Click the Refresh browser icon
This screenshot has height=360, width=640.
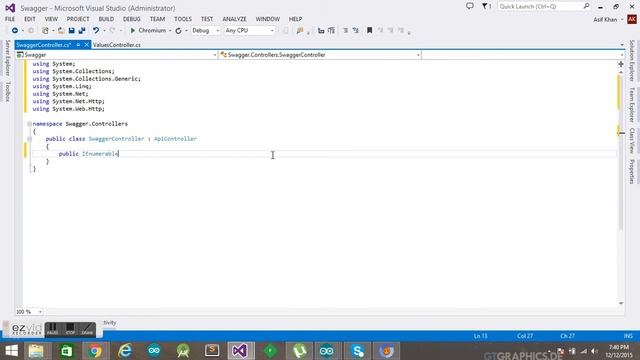click(178, 31)
